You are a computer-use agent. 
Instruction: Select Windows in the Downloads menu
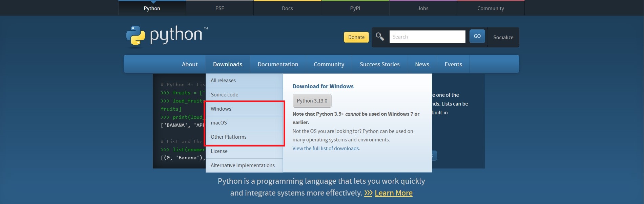tap(221, 109)
